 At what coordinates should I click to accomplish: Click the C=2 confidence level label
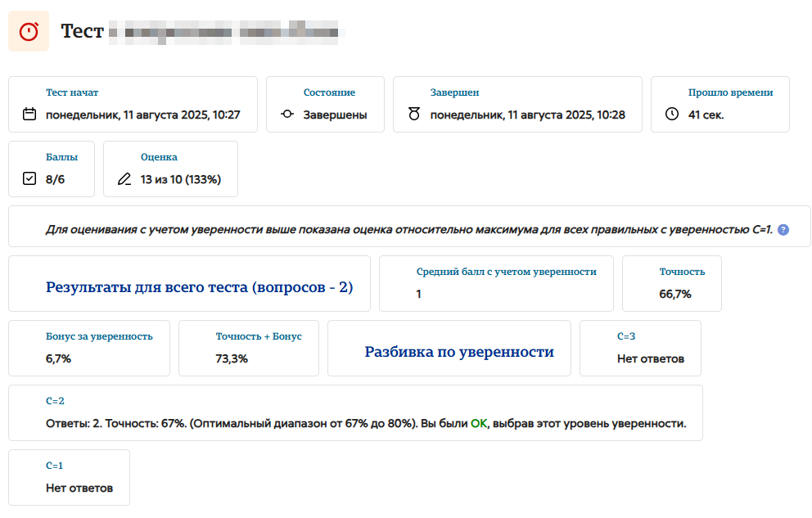(x=55, y=401)
